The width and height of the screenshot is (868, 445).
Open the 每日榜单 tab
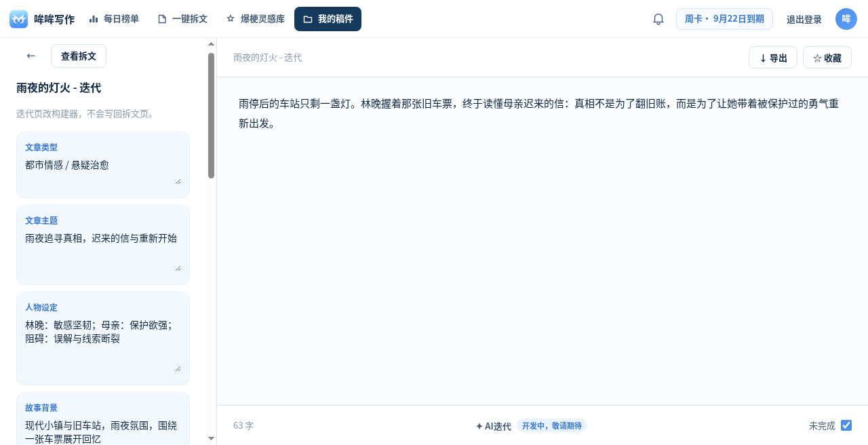[x=114, y=19]
